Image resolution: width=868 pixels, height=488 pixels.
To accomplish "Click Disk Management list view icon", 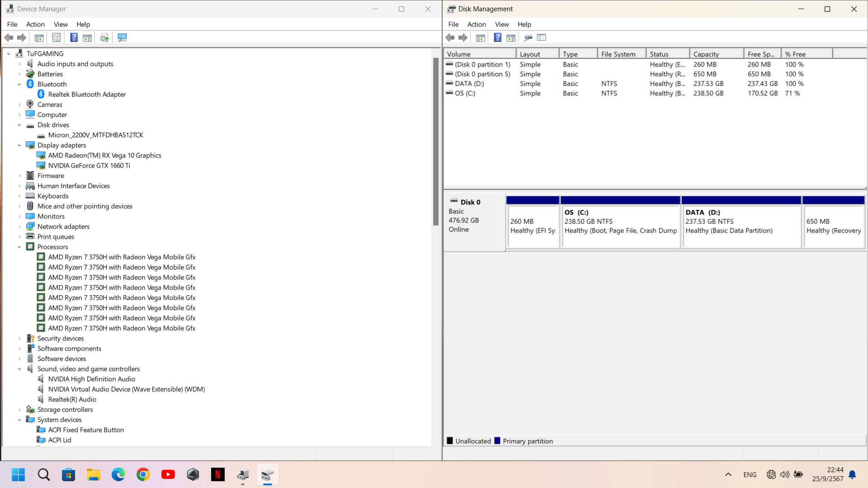I will [x=542, y=38].
